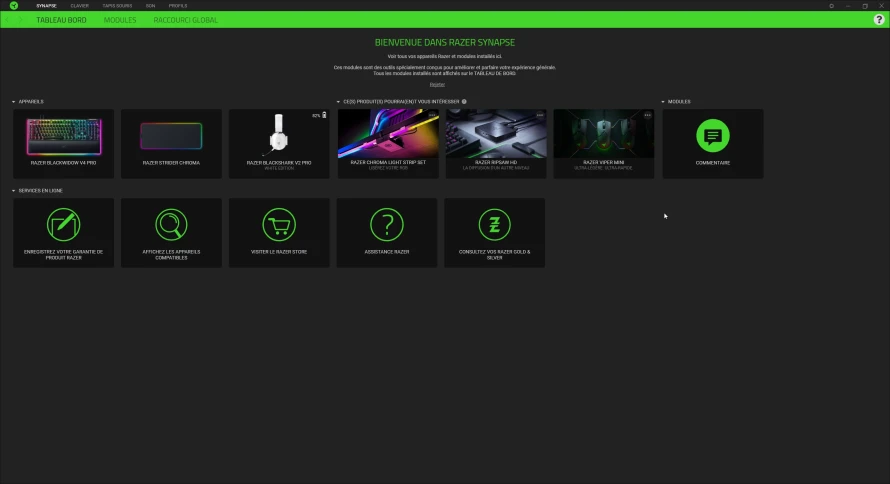Click the 'Assistance Razer' label
This screenshot has width=890, height=484.
387,252
